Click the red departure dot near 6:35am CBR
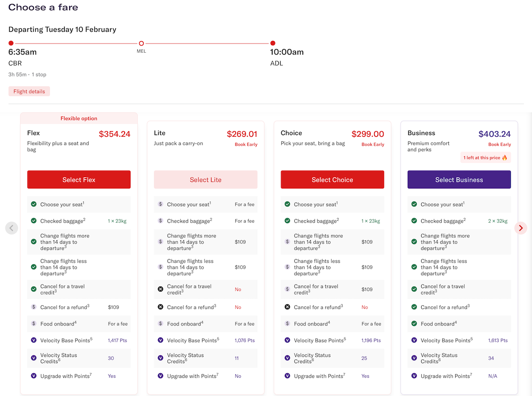This screenshot has width=532, height=396. point(11,43)
